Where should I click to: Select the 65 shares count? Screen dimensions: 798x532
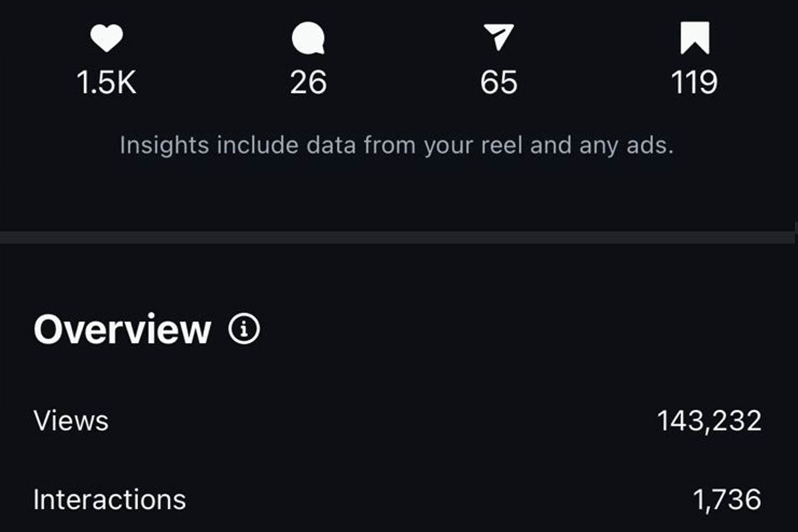499,82
